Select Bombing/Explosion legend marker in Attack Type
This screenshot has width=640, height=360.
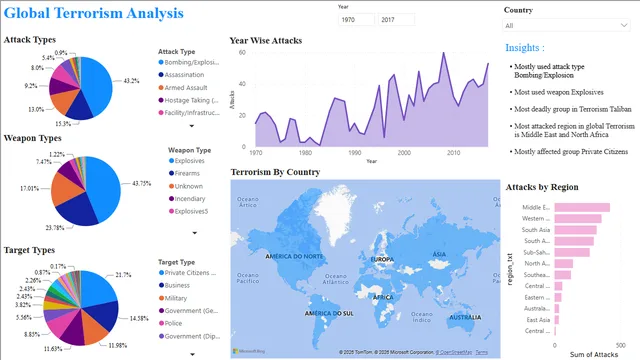tap(161, 62)
